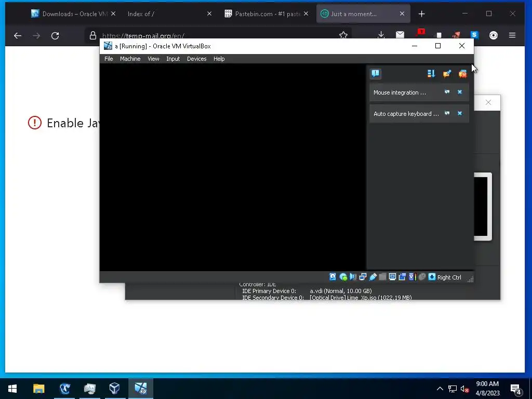This screenshot has height=399, width=532.
Task: Close the VirtualBox Manager window behind
Action: 488,102
